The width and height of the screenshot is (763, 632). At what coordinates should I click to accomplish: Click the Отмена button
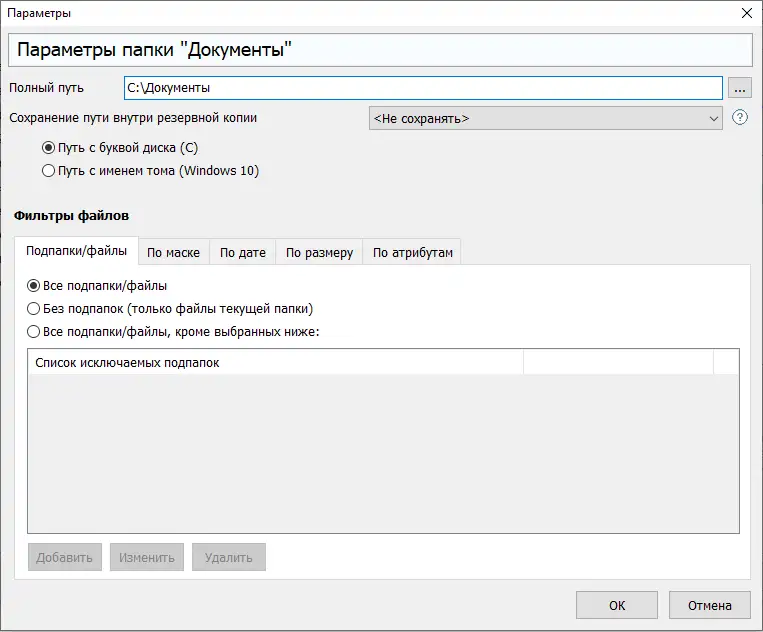(x=717, y=605)
